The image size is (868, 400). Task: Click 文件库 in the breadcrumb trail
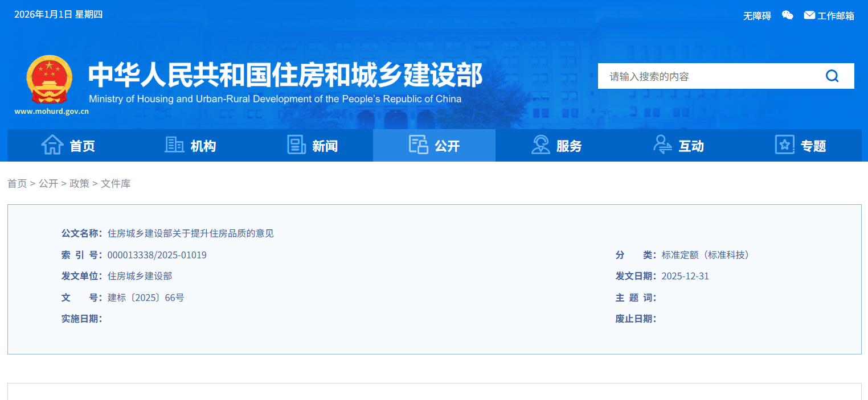(x=116, y=183)
